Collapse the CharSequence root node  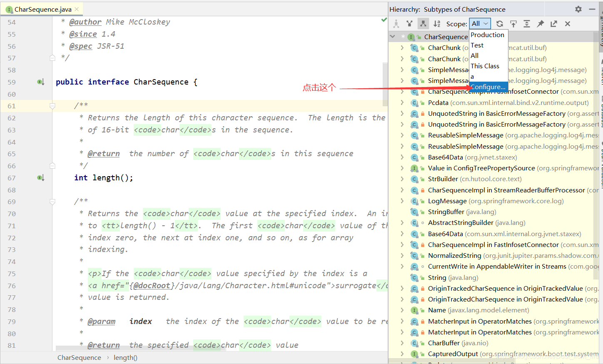tap(392, 37)
